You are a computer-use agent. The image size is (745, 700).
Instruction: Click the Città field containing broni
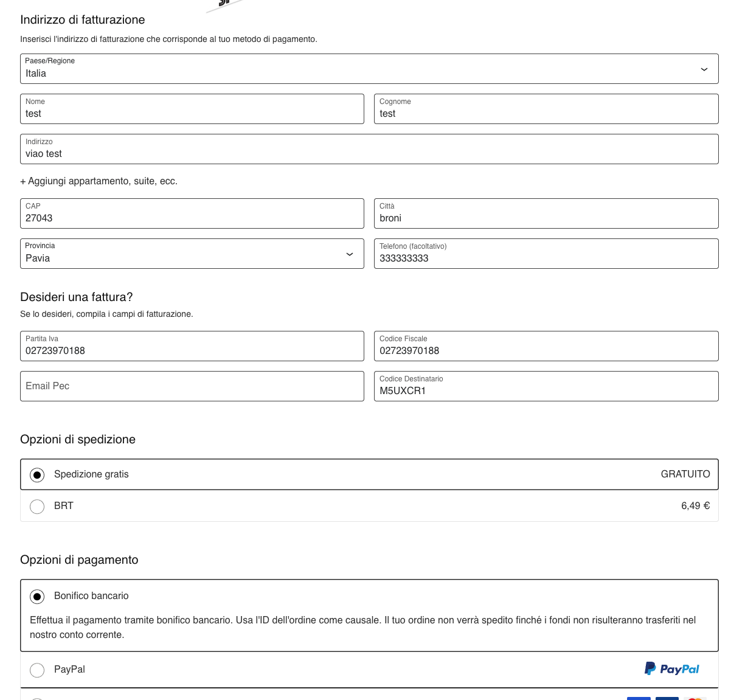[546, 214]
